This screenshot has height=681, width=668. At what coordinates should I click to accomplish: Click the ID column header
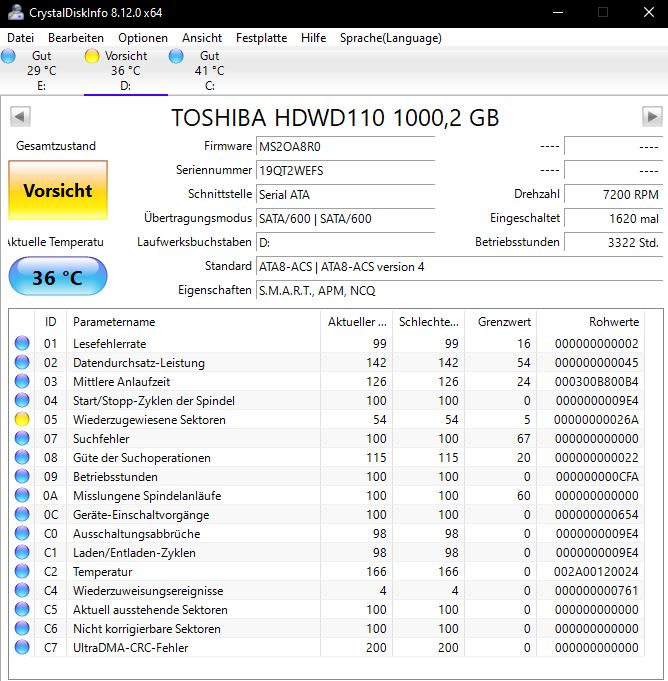tap(50, 322)
